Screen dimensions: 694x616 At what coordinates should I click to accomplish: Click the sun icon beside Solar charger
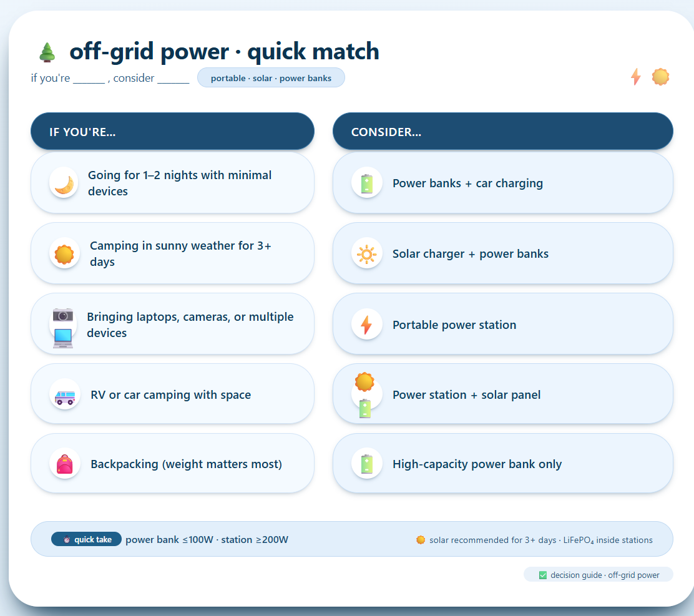coord(366,255)
